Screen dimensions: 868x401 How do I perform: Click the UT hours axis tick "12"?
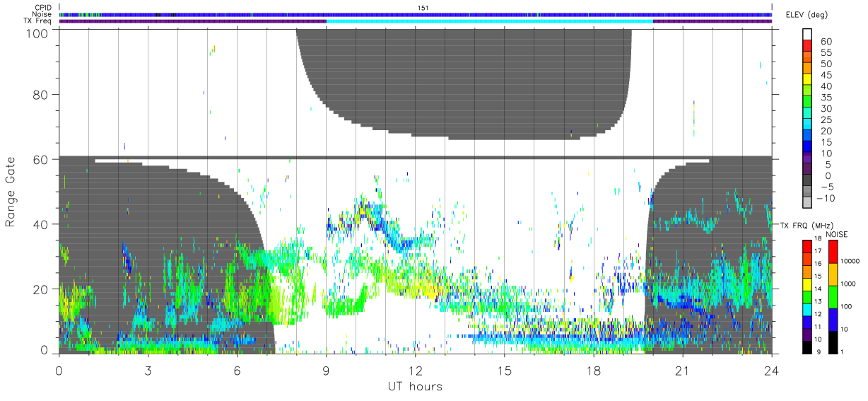[x=415, y=371]
